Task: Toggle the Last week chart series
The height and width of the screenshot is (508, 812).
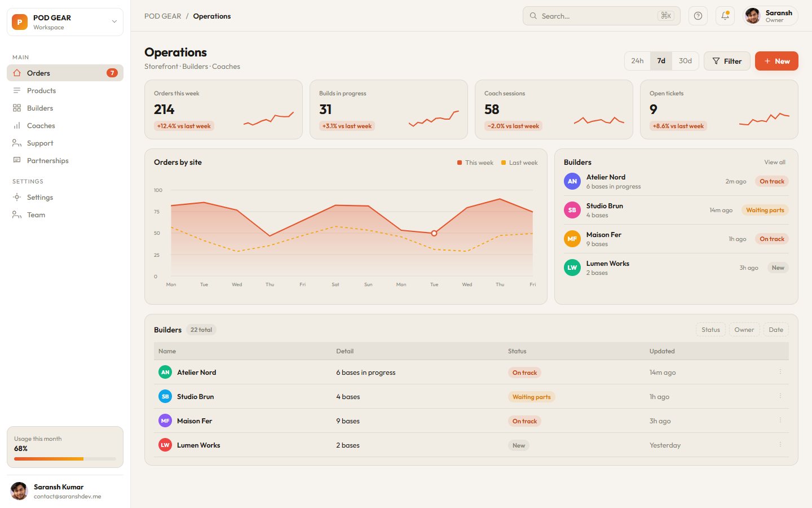Action: (519, 163)
